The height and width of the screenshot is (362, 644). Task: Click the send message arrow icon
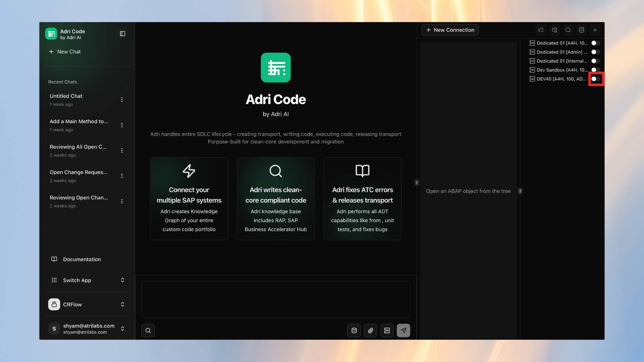(x=403, y=330)
